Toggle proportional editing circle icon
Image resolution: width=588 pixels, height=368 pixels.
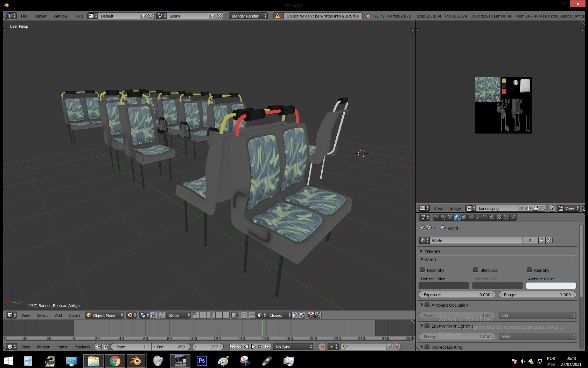click(x=244, y=315)
